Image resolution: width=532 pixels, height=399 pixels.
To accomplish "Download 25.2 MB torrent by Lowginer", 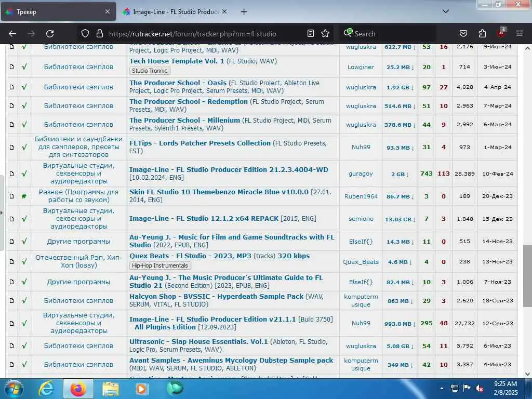I will tap(400, 67).
